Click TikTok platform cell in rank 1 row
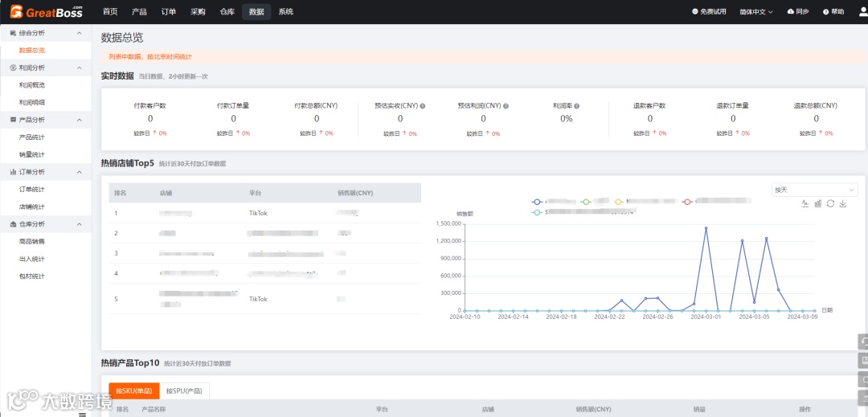This screenshot has height=417, width=868. click(x=258, y=213)
